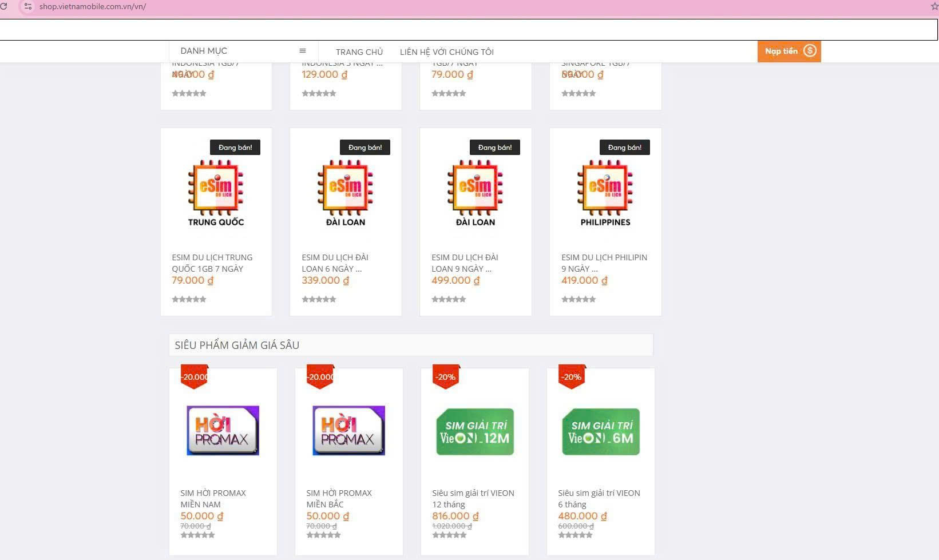
Task: Click the top-row price 129.000 đ
Action: point(324,75)
